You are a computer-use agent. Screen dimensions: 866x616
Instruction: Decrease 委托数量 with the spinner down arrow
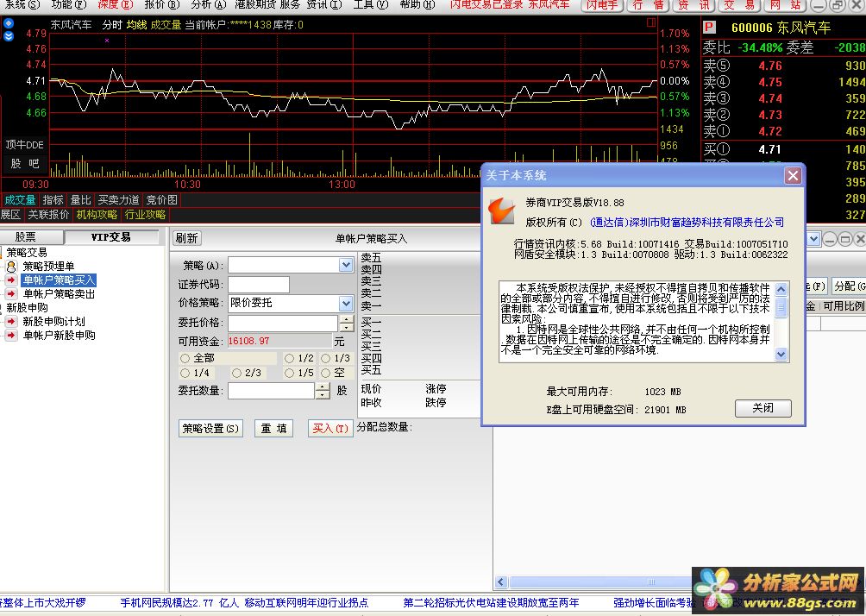tap(323, 395)
